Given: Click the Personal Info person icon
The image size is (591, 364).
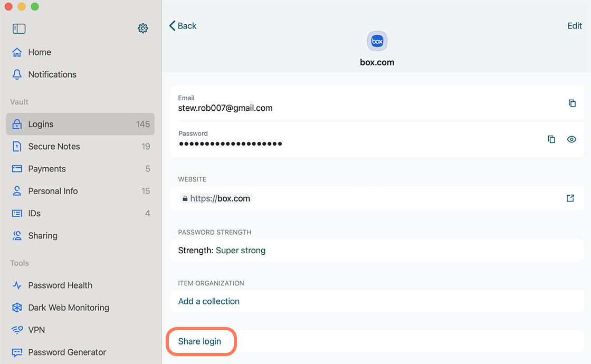Looking at the screenshot, I should pos(17,190).
